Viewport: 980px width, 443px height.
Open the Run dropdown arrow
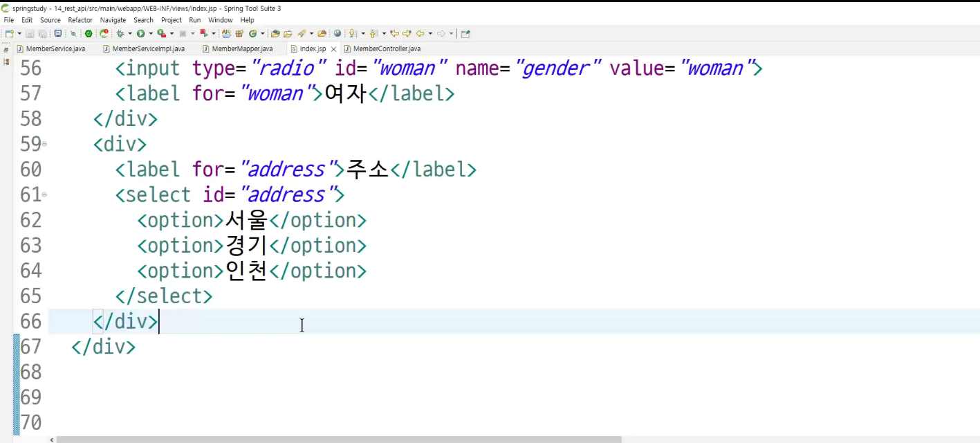pyautogui.click(x=151, y=33)
